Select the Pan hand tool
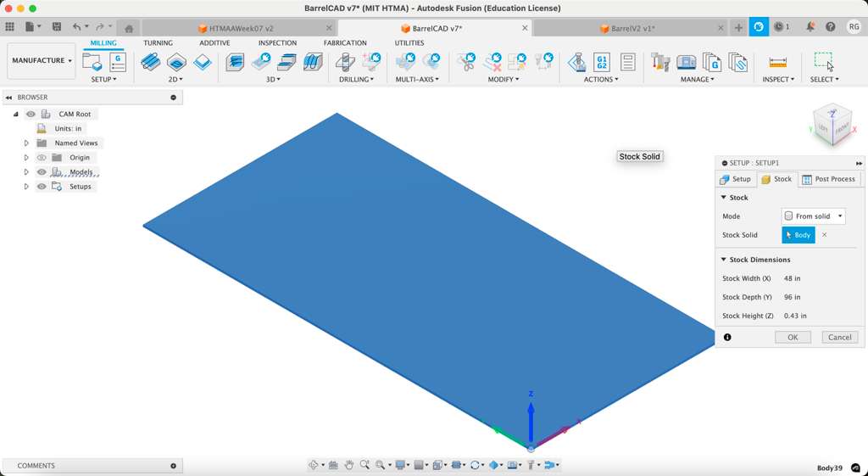The height and width of the screenshot is (476, 868). coord(348,465)
